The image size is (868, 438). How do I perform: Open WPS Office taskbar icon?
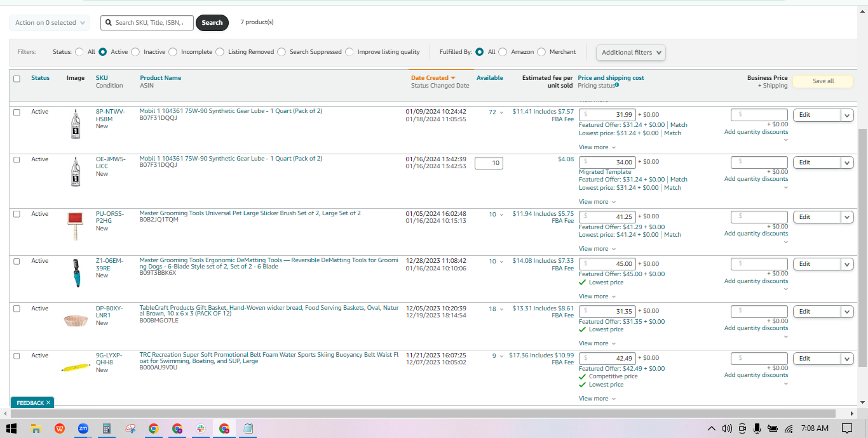point(59,428)
